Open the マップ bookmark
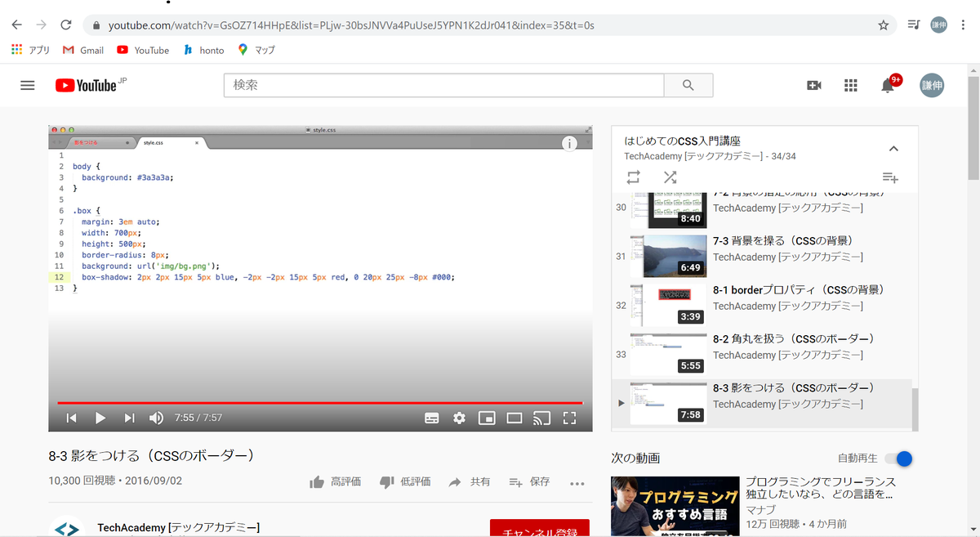The image size is (980, 537). [256, 50]
